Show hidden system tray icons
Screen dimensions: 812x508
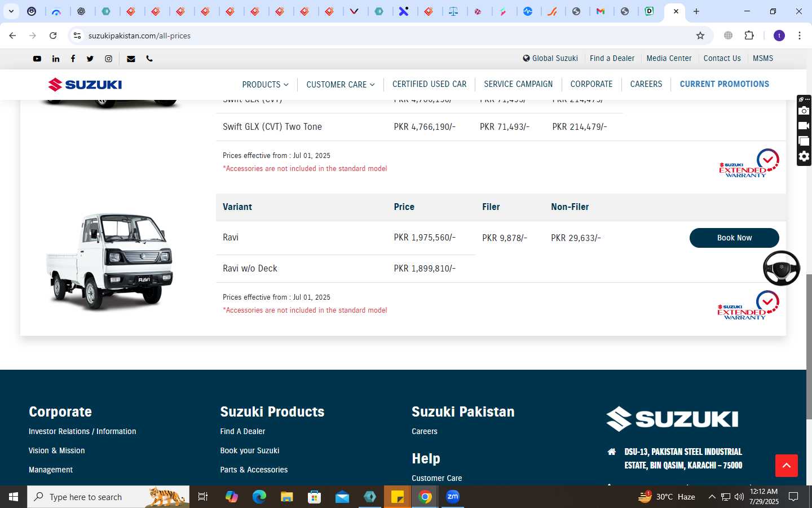click(712, 497)
